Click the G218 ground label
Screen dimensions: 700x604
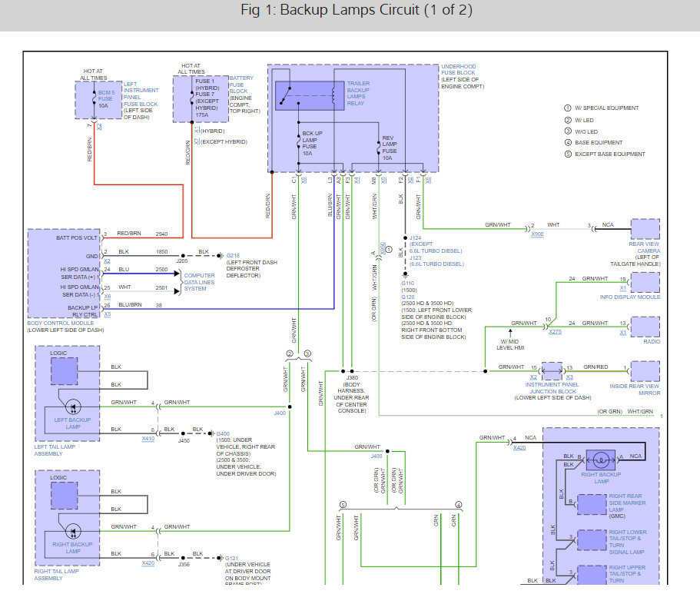(233, 255)
